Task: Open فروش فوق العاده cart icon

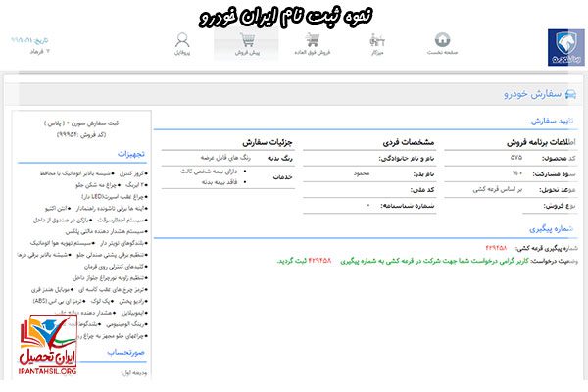Action: coord(313,40)
